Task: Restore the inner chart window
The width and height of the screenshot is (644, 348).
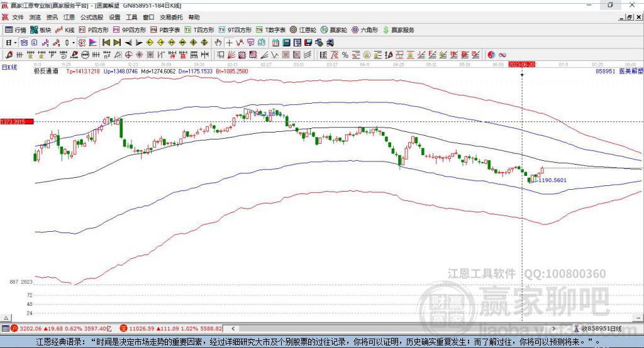Action: 630,17
